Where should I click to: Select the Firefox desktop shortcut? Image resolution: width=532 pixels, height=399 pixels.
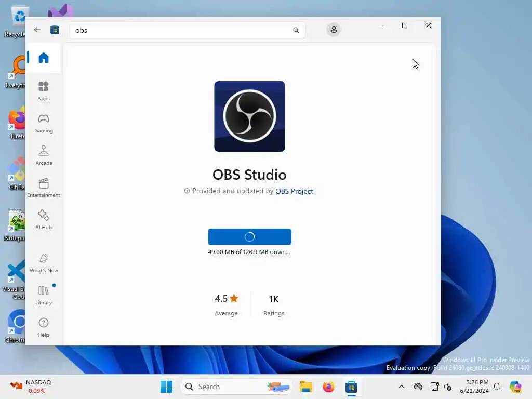click(x=16, y=124)
